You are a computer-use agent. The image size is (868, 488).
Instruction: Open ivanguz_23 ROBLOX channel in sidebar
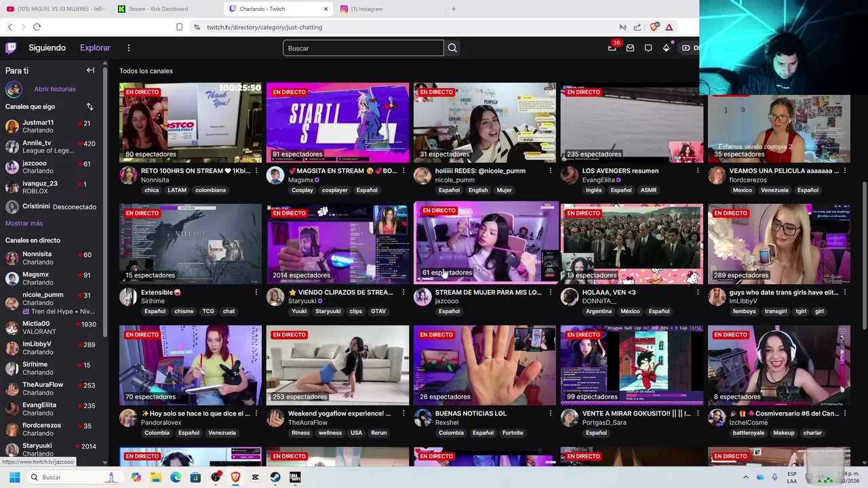coord(52,187)
